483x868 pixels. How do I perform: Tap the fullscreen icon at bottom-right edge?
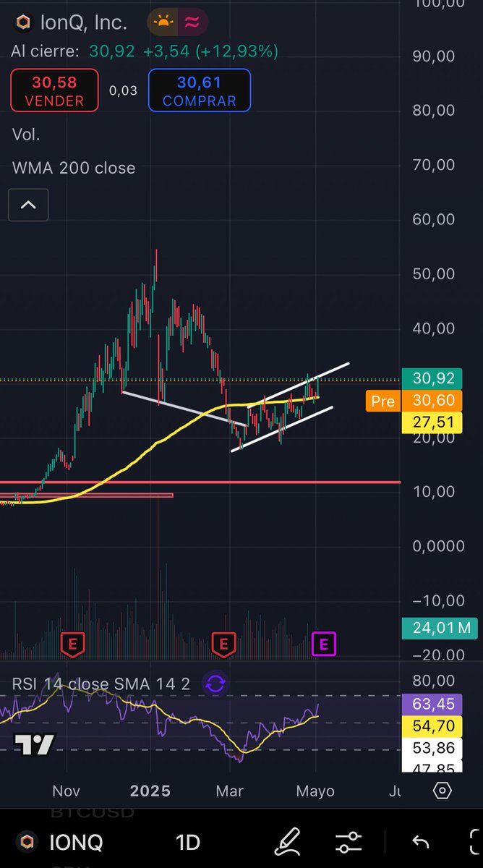click(474, 842)
